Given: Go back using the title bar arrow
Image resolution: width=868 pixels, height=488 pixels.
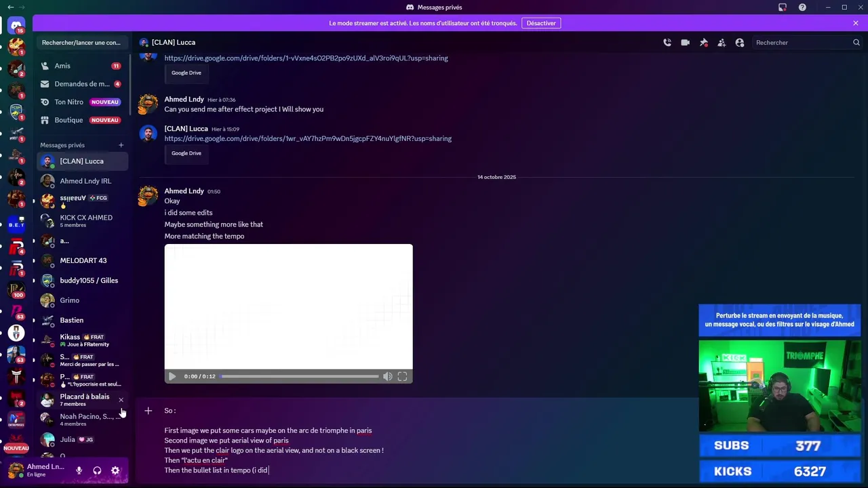Looking at the screenshot, I should pos(10,7).
